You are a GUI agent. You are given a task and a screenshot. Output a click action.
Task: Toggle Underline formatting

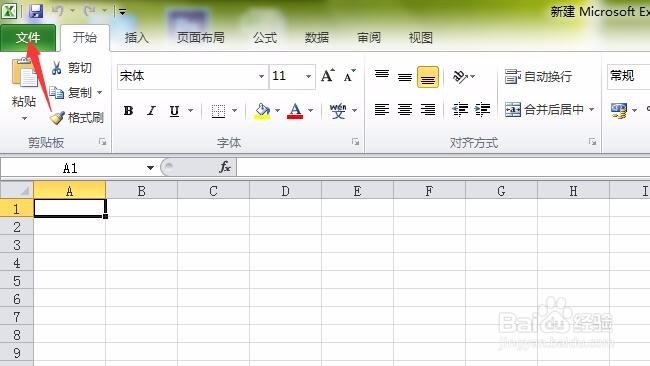tap(175, 111)
